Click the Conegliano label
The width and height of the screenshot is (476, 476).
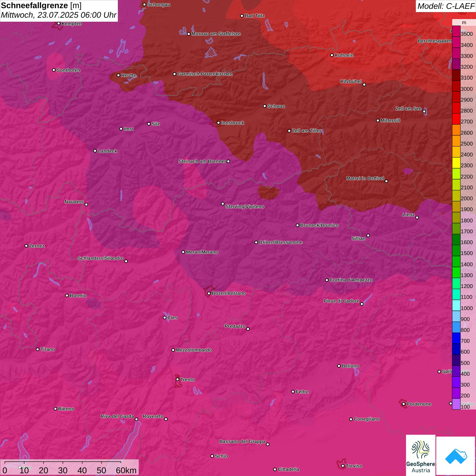tap(367, 419)
